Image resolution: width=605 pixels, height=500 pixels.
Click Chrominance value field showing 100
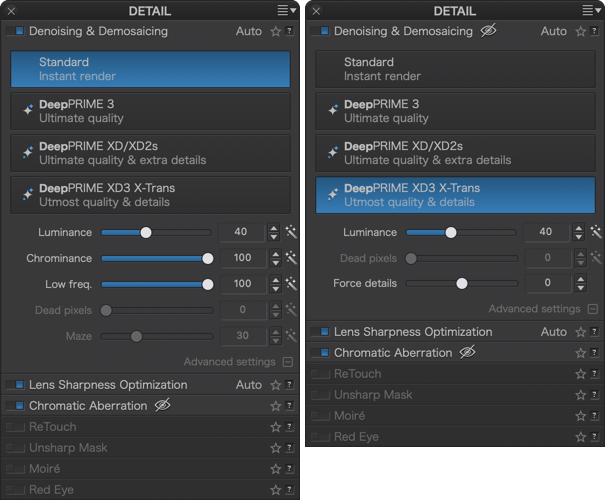coord(243,258)
